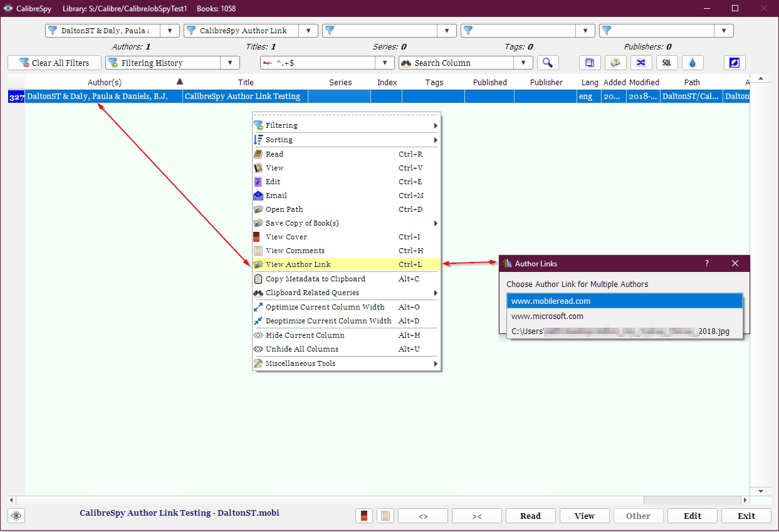Select Unhide All Columns menu entry
Viewport: 779px width, 532px height.
[x=346, y=349]
